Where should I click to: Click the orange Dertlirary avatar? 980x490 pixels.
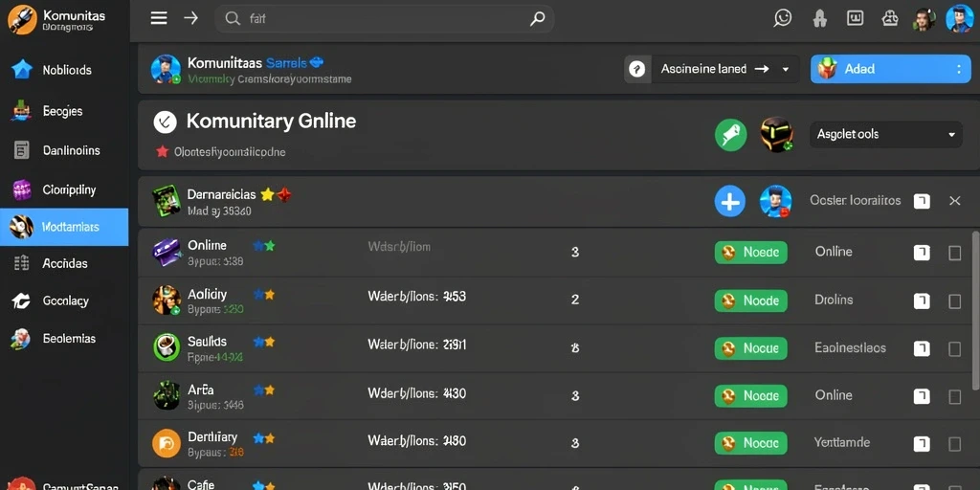167,443
